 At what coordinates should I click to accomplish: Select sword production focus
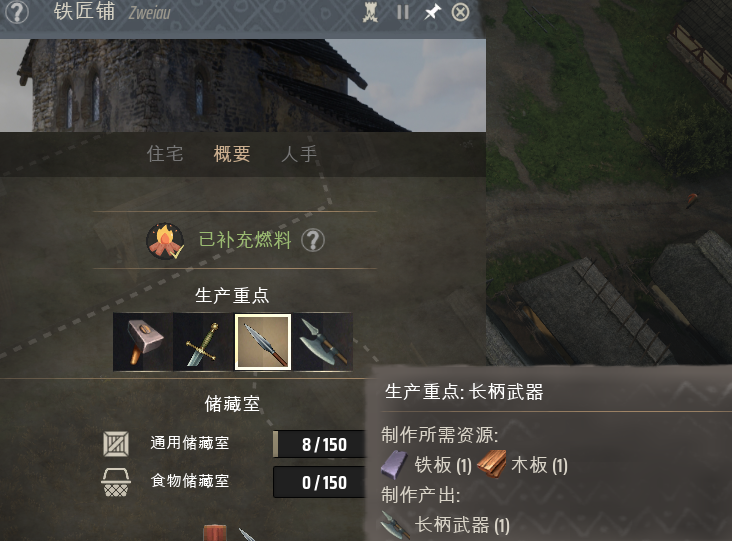[x=203, y=342]
